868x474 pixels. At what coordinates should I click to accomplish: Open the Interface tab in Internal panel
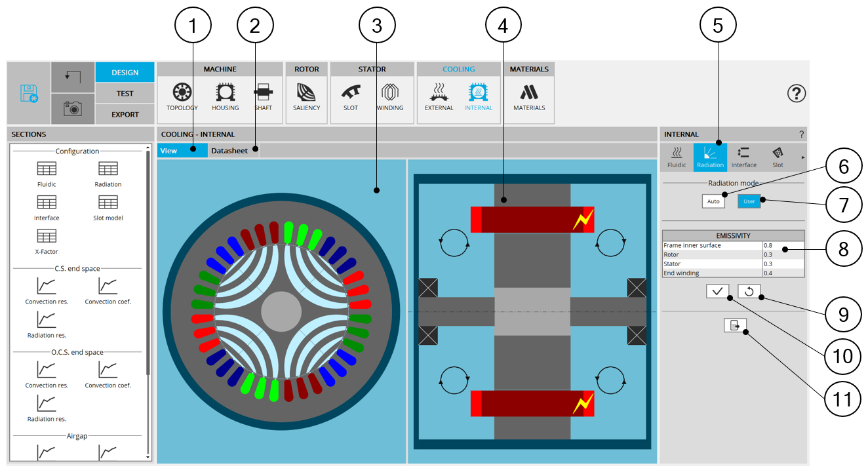pos(743,157)
